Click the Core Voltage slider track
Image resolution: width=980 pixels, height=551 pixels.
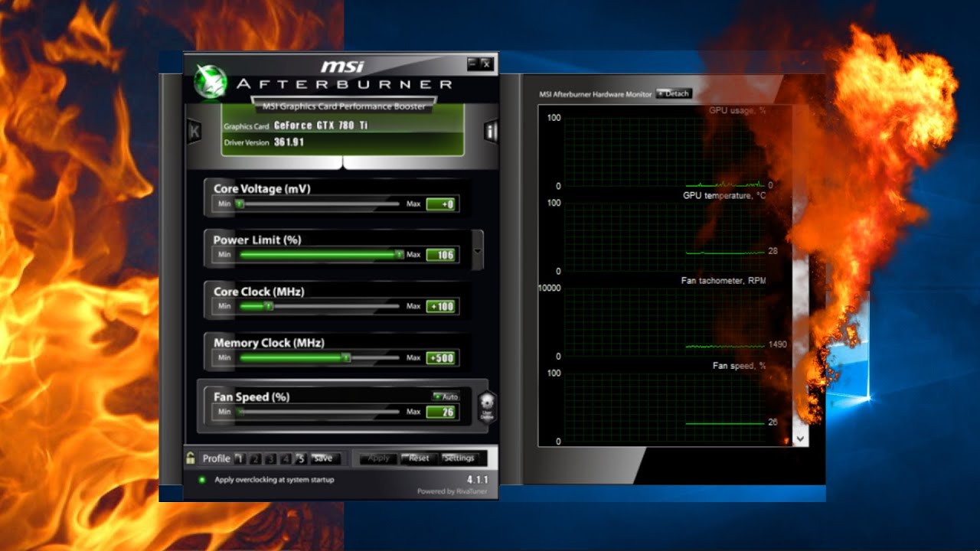tap(318, 204)
